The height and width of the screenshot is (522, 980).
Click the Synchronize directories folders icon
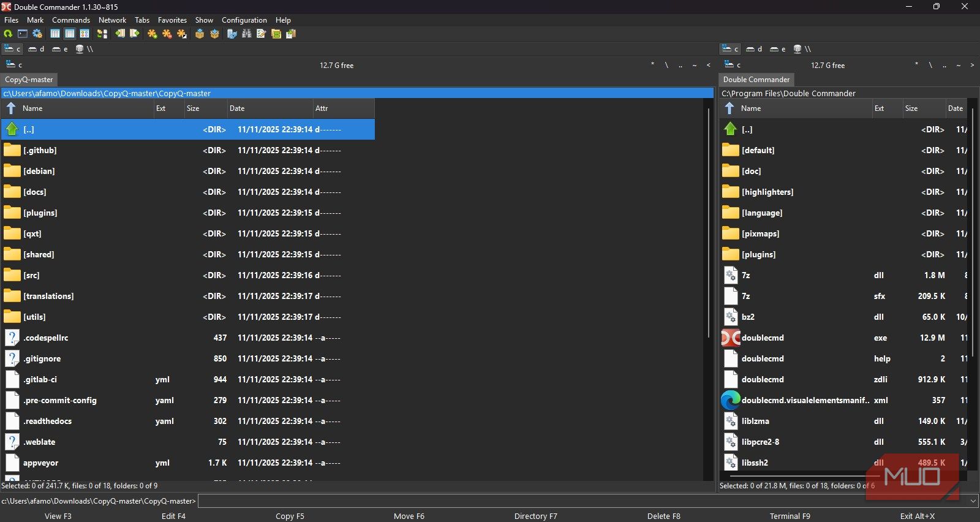tap(276, 34)
